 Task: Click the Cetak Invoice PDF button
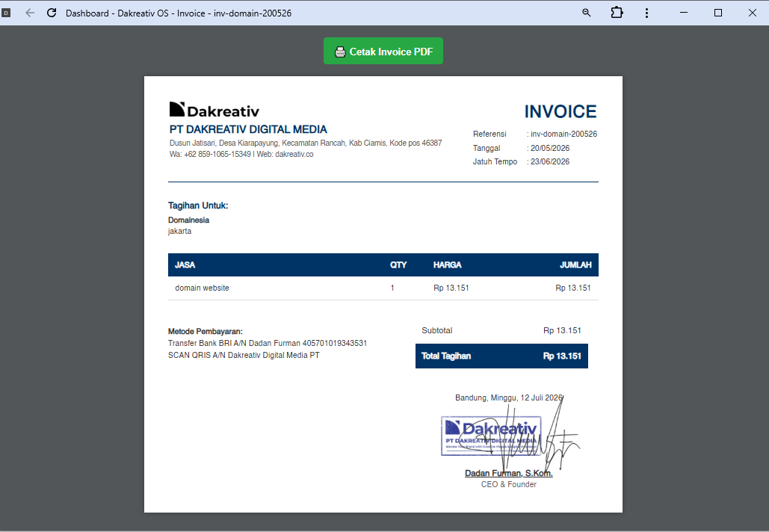(383, 51)
